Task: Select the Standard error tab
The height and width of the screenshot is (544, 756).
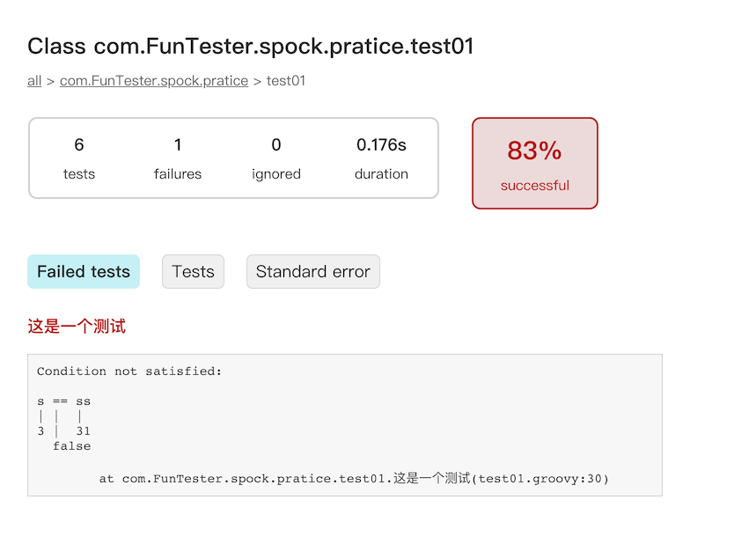Action: (312, 272)
